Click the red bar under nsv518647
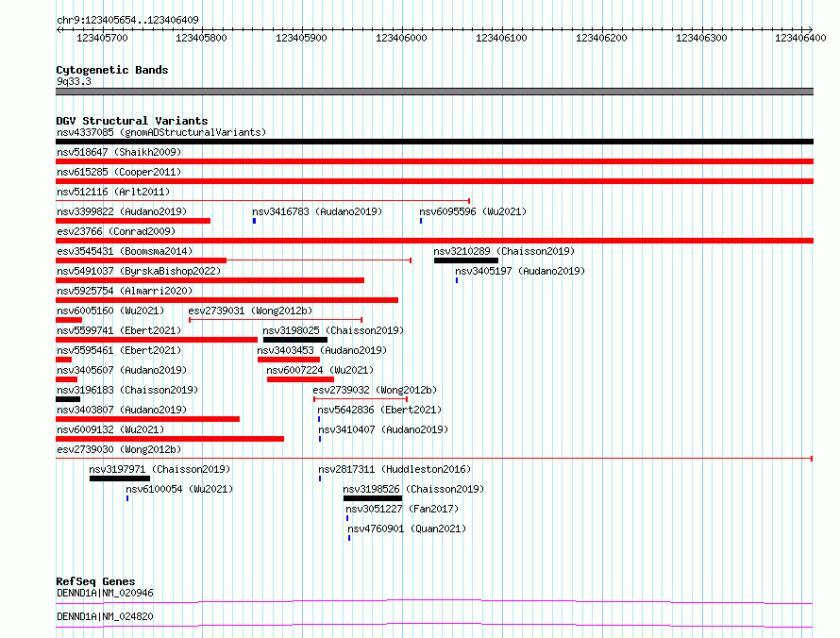 434,161
